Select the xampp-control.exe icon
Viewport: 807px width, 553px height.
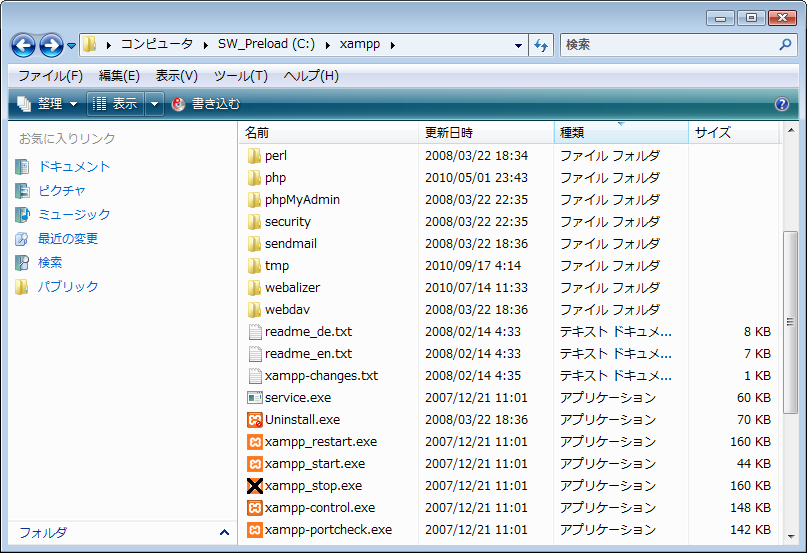[x=255, y=508]
